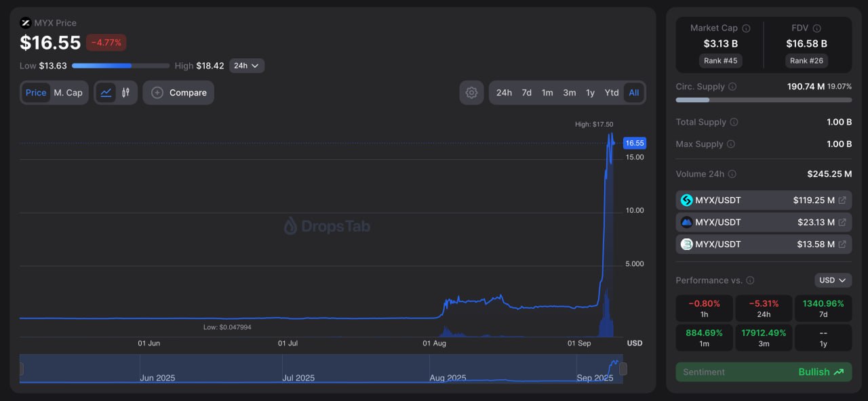
Task: Click the left handle of chart navigator
Action: 21,369
